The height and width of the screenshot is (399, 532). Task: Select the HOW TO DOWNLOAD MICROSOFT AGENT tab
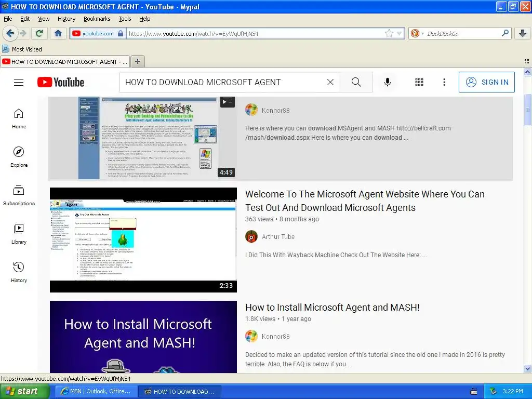(x=65, y=61)
